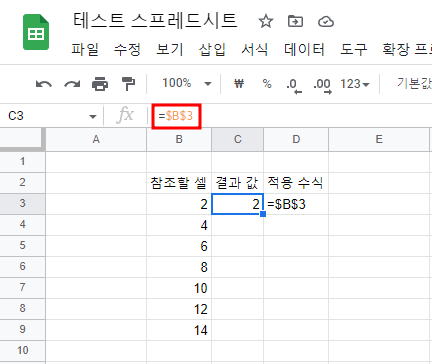The width and height of the screenshot is (432, 364).
Task: Select the cell labeled 적용 수식
Action: pos(296,183)
